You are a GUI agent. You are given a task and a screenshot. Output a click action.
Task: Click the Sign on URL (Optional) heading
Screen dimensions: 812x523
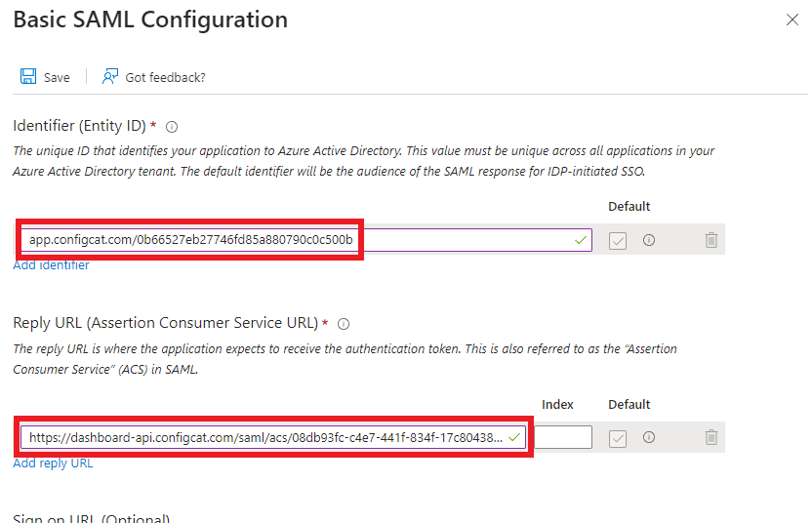click(x=91, y=517)
